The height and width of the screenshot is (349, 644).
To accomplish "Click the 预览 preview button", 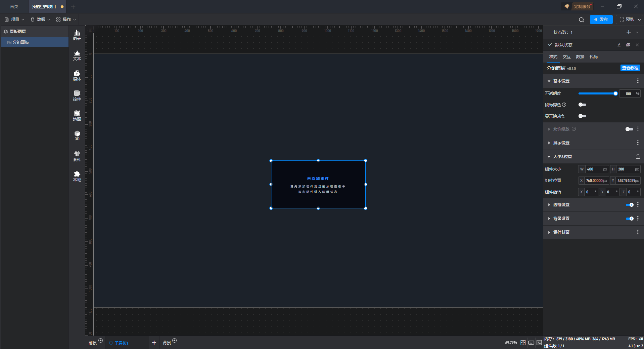I will click(627, 20).
